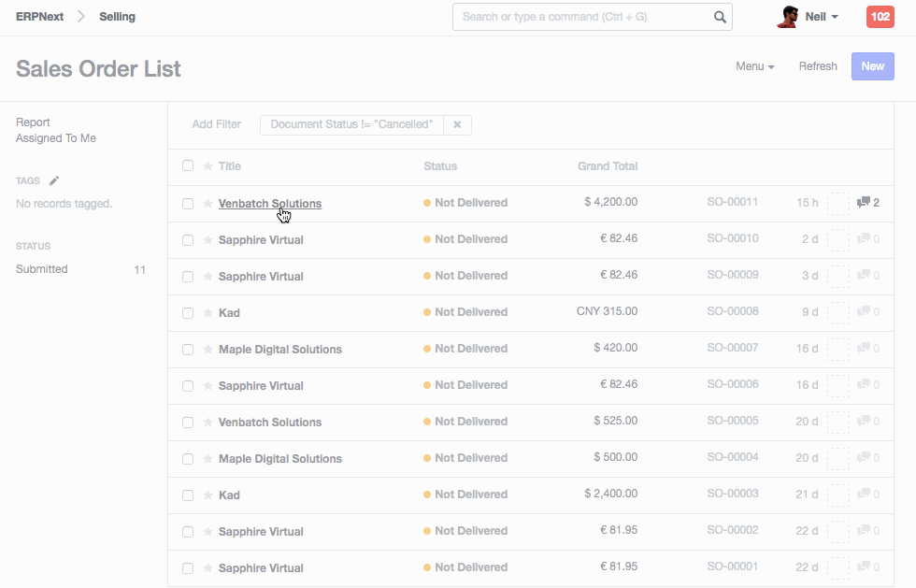
Task: Star the SO-00010 Sapphire Virtual row
Action: pos(208,239)
